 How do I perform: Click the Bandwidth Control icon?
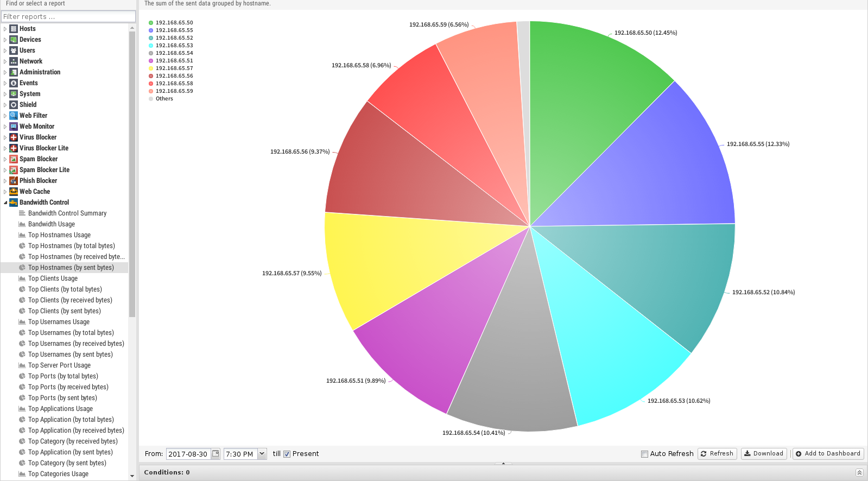point(14,202)
